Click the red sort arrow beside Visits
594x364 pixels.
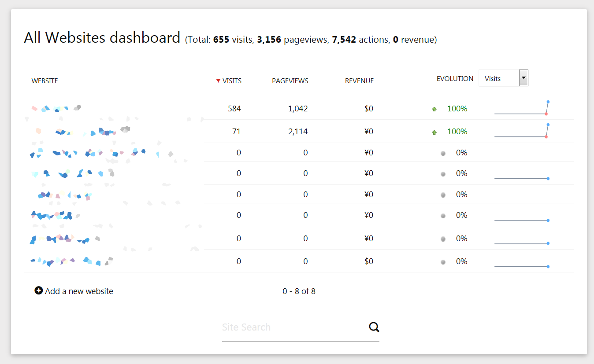pyautogui.click(x=218, y=81)
